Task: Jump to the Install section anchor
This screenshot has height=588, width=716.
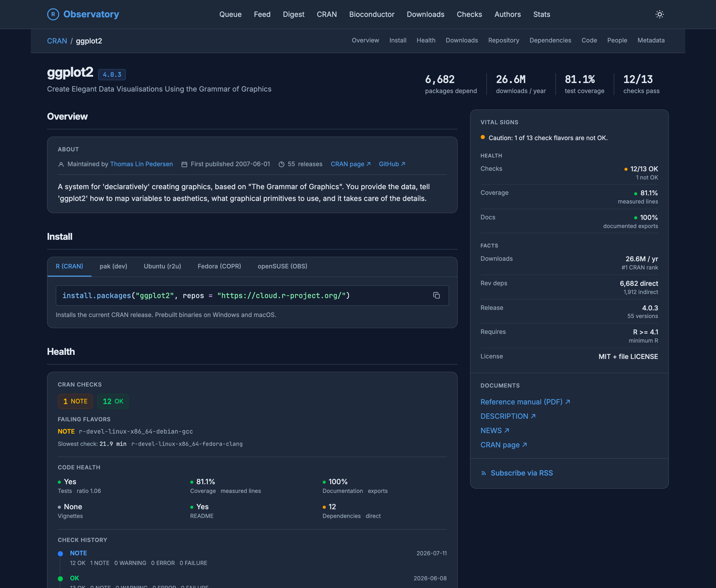Action: 398,40
